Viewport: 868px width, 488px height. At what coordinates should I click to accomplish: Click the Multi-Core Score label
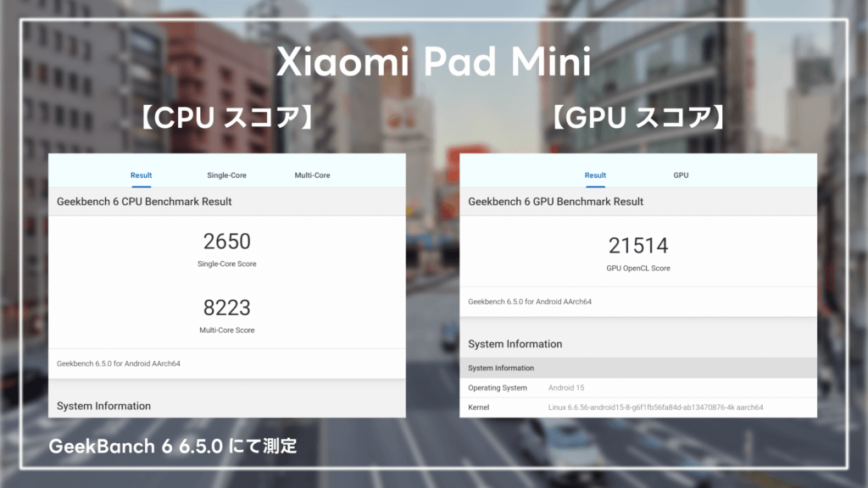click(x=226, y=330)
